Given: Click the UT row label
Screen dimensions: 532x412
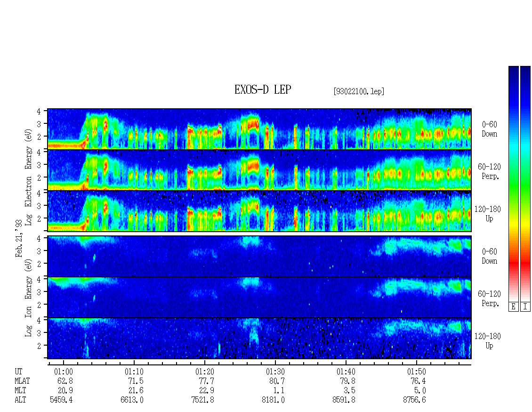Looking at the screenshot, I should (x=18, y=372).
